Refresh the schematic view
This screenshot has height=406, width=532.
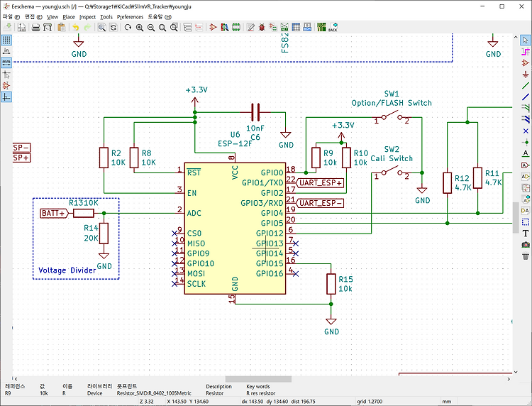click(128, 27)
